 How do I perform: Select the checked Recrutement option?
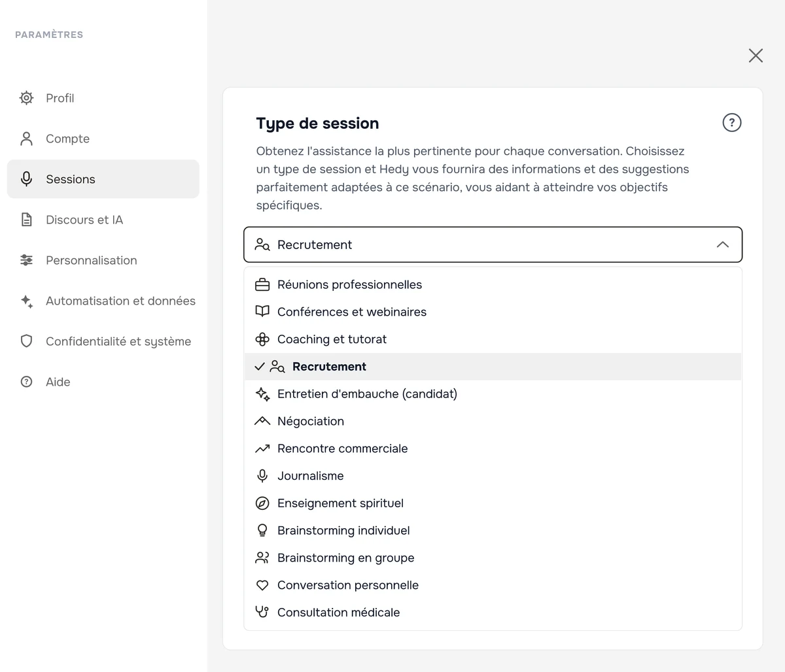(x=493, y=367)
